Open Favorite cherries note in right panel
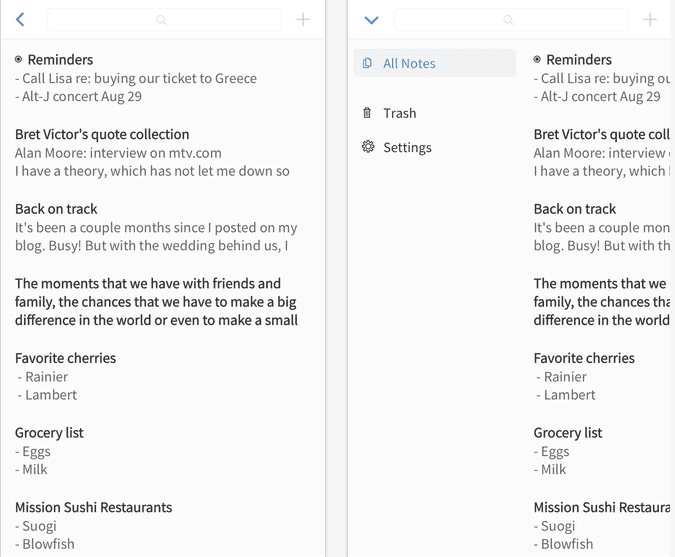 point(584,358)
